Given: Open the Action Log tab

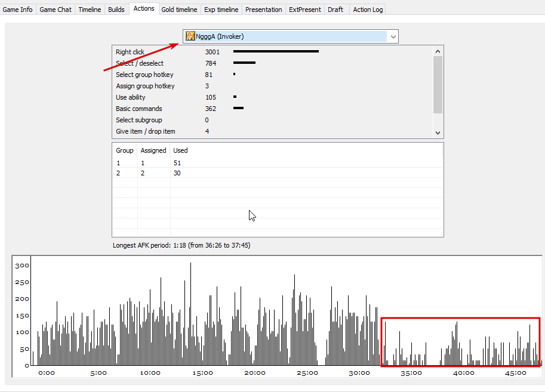Looking at the screenshot, I should pos(368,10).
